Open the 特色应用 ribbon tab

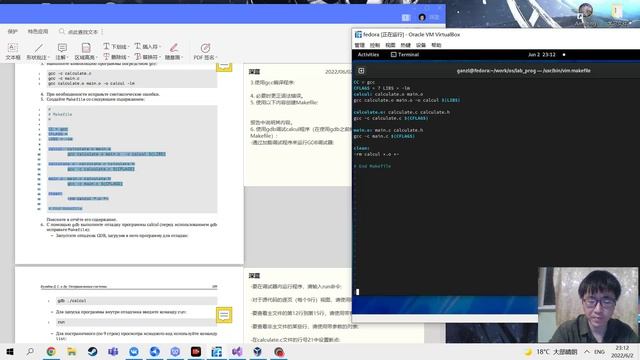pyautogui.click(x=38, y=31)
